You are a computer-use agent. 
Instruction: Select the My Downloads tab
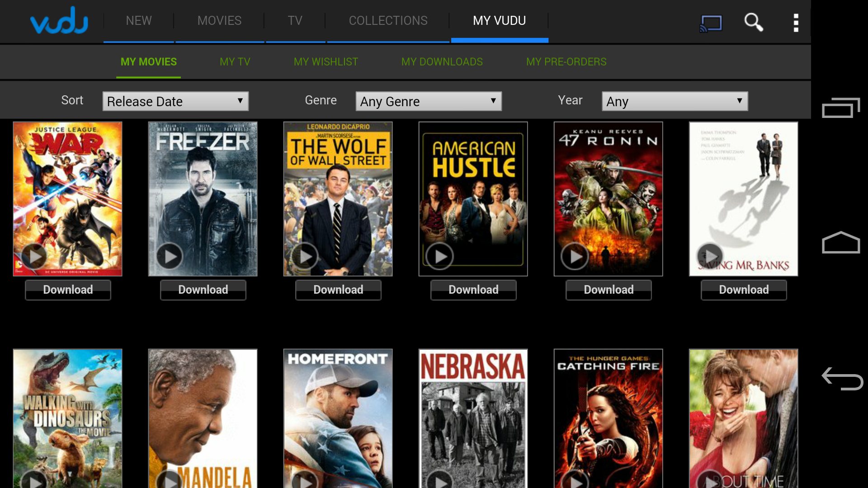(442, 62)
